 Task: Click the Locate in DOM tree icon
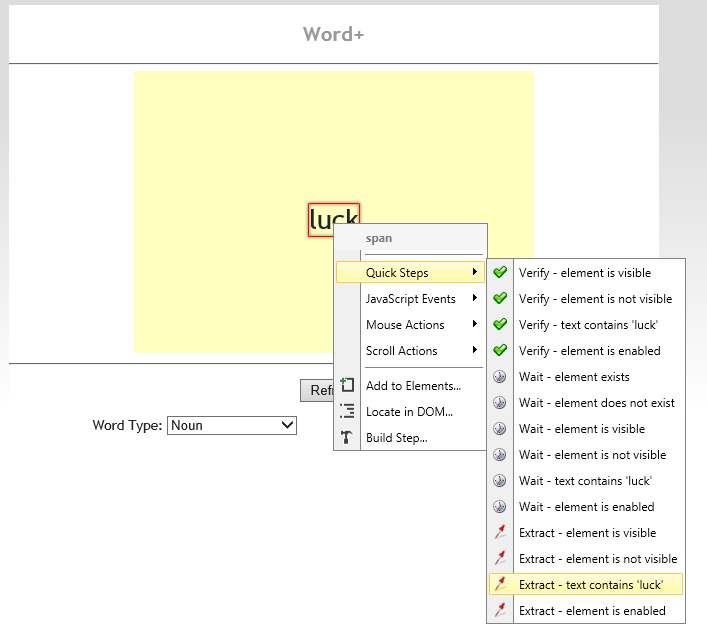pos(347,411)
